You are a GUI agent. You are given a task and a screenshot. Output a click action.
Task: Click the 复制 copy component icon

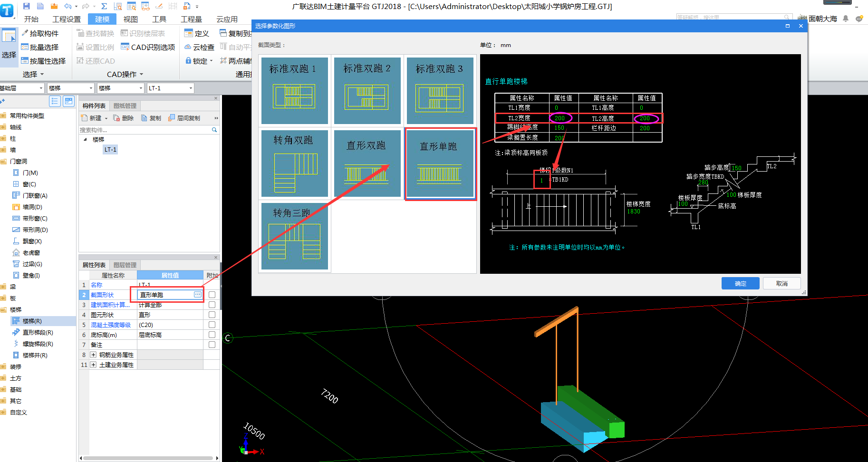pyautogui.click(x=151, y=118)
